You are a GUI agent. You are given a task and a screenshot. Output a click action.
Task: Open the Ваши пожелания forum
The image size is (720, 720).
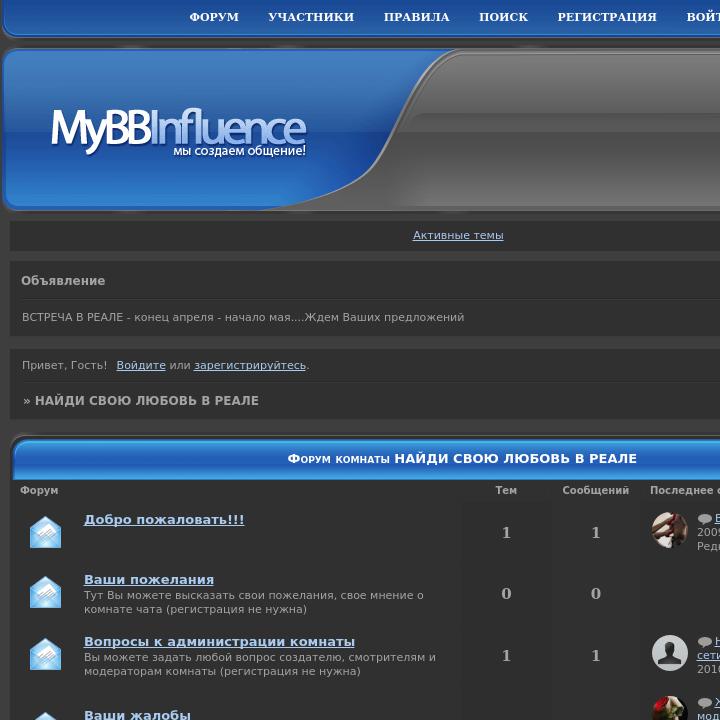click(x=149, y=579)
